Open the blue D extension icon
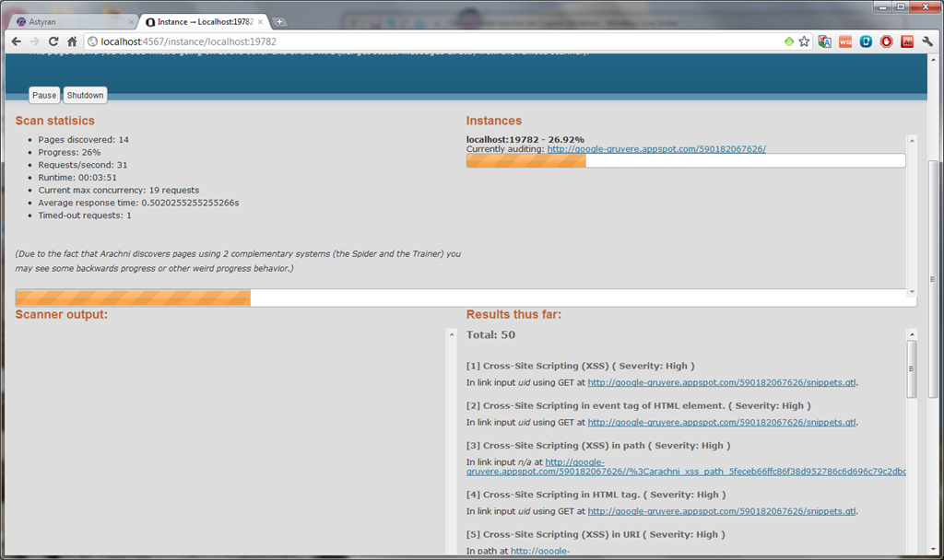944x560 pixels. pos(866,41)
